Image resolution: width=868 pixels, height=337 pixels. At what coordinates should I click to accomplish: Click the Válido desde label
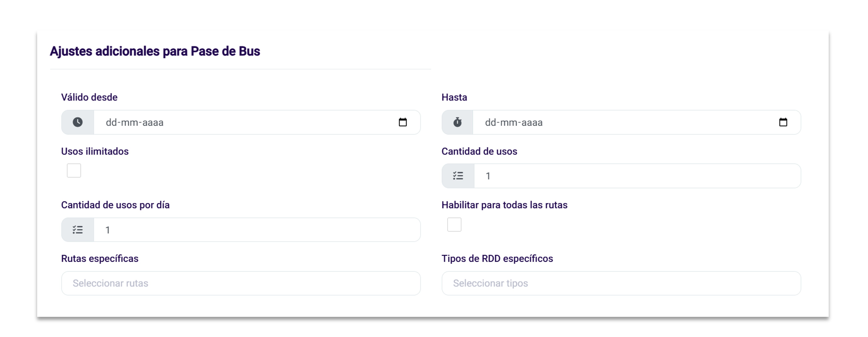point(89,97)
